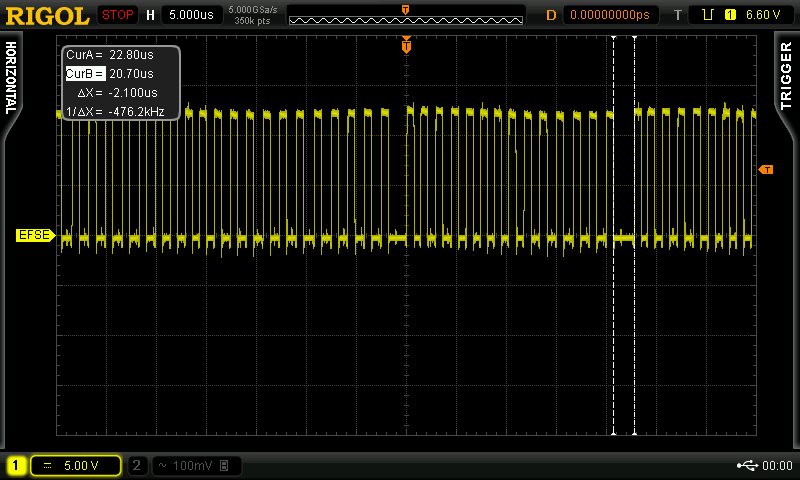Select the 6.60 V trigger level
Viewport: 800px width, 480px height.
763,15
